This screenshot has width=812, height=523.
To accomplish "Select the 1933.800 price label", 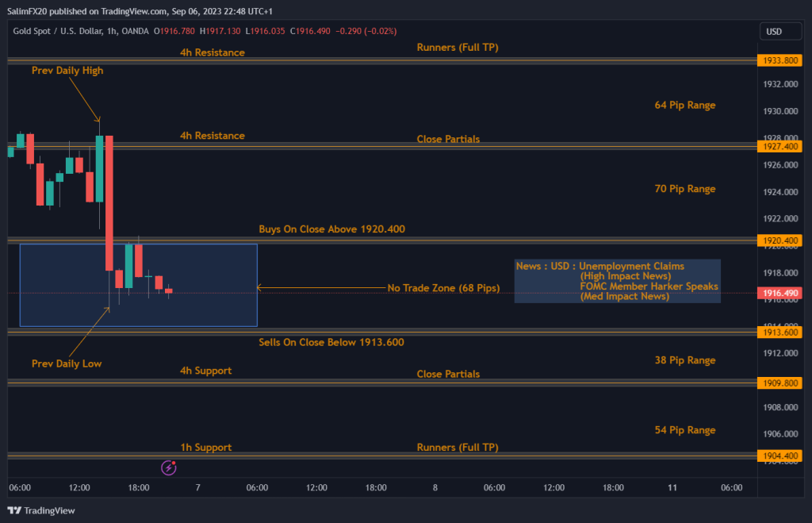I will coord(778,60).
